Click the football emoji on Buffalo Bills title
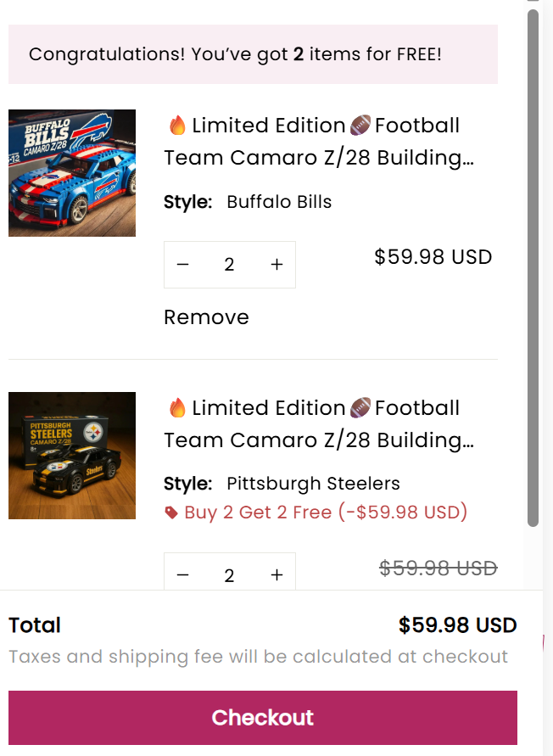The width and height of the screenshot is (553, 756). [x=360, y=126]
